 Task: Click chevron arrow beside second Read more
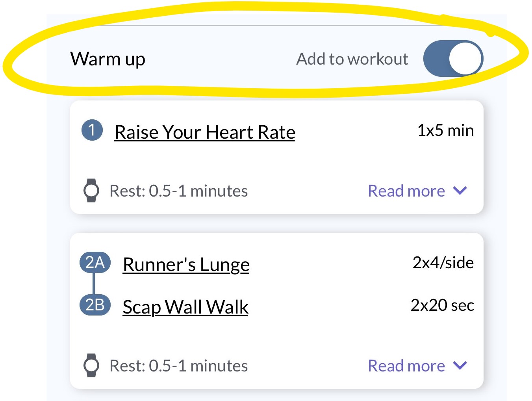point(460,366)
